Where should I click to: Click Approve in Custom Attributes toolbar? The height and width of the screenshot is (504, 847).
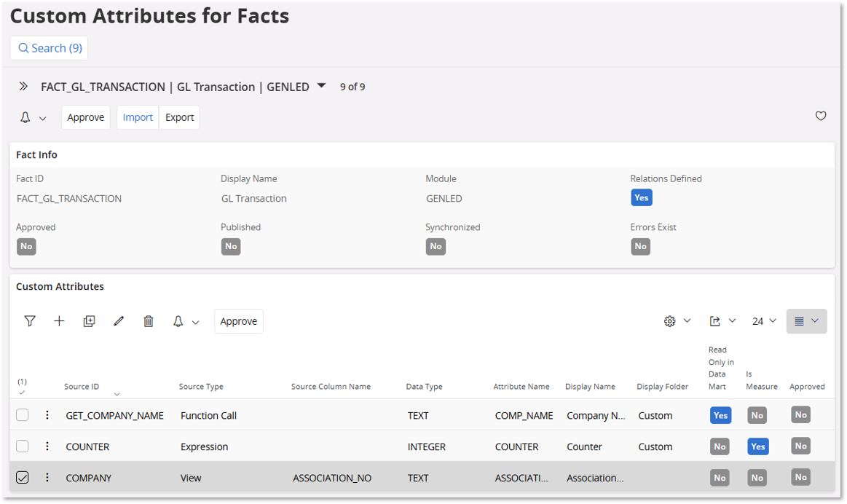coord(239,321)
